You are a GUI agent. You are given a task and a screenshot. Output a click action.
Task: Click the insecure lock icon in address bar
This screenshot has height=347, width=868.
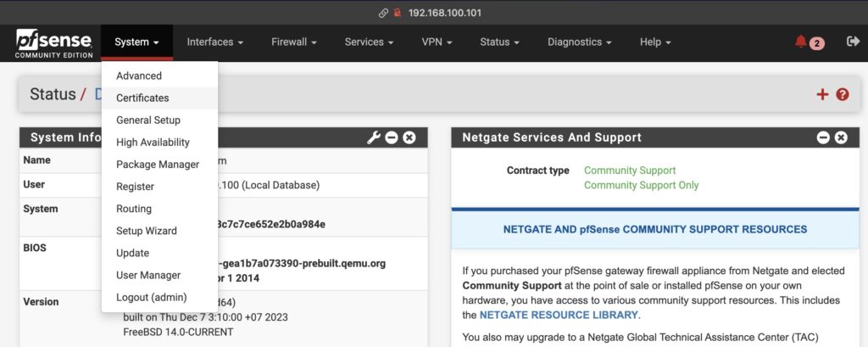[397, 13]
